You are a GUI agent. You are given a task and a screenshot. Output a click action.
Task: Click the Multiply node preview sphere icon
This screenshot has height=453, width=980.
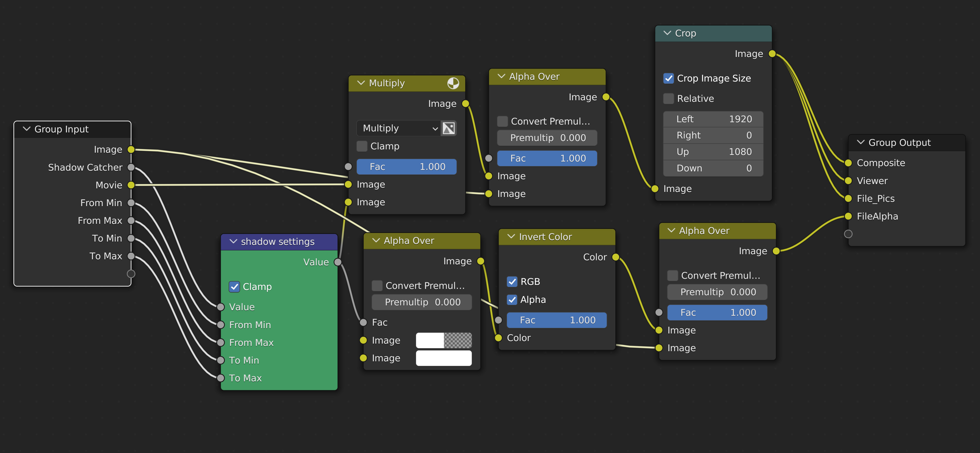[x=453, y=83]
